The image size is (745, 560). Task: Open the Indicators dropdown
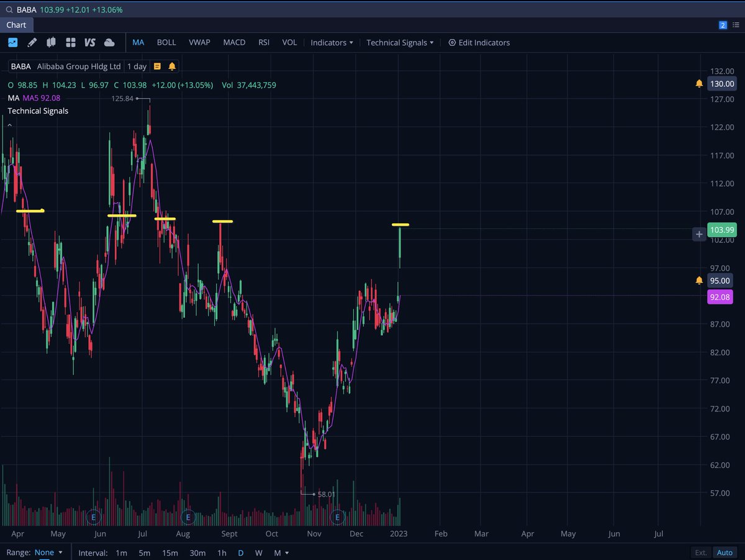point(332,43)
